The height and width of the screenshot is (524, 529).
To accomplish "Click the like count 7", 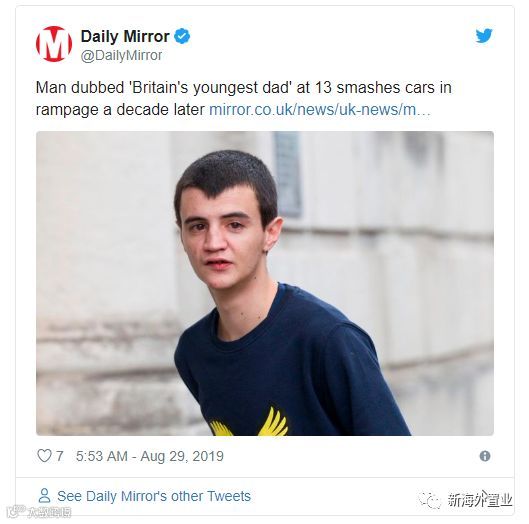I will (x=59, y=456).
